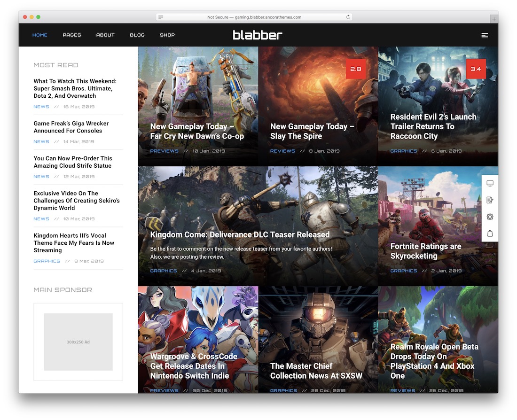Image resolution: width=517 pixels, height=420 pixels.
Task: Click Graphics category on Fortnite post
Action: coord(404,271)
